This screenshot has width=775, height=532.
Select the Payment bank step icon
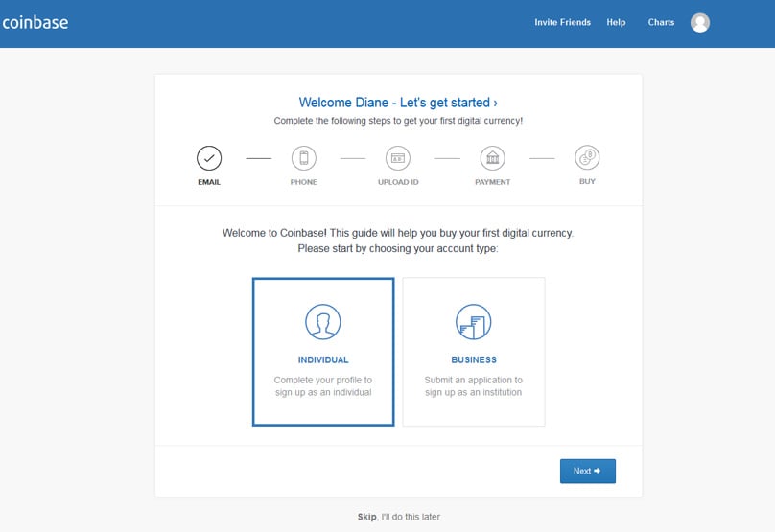[x=493, y=158]
